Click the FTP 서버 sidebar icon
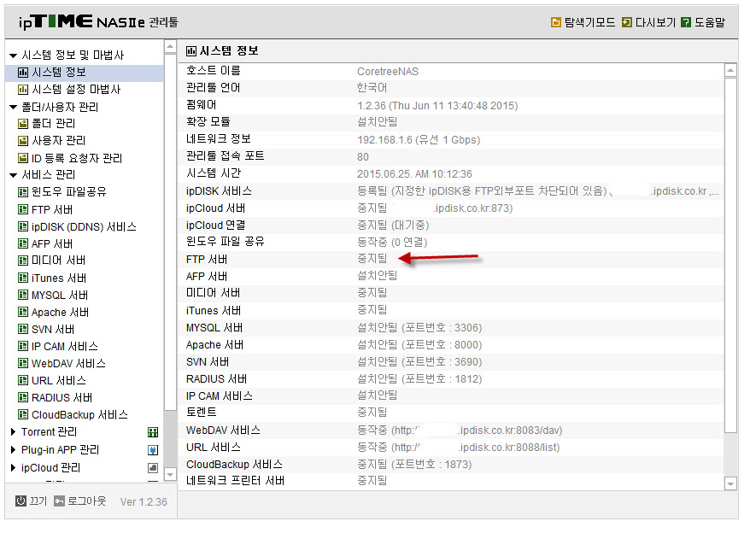Viewport: 756px width, 533px height. [x=23, y=209]
